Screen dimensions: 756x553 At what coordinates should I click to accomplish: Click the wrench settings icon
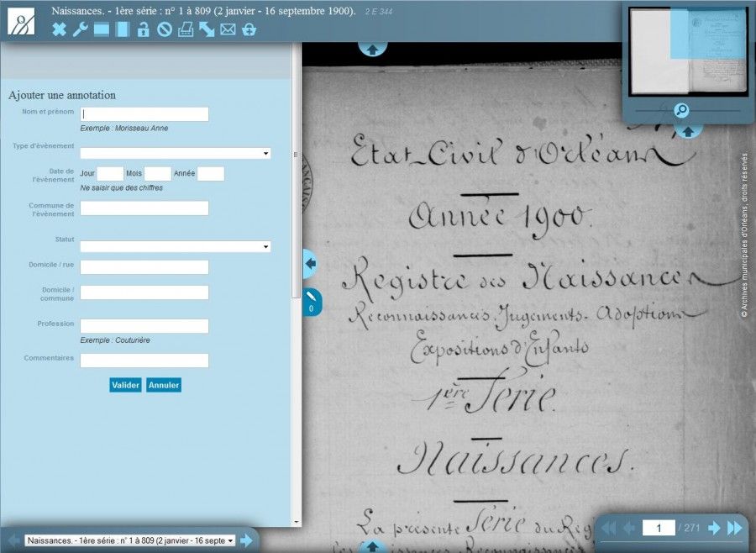pos(80,30)
